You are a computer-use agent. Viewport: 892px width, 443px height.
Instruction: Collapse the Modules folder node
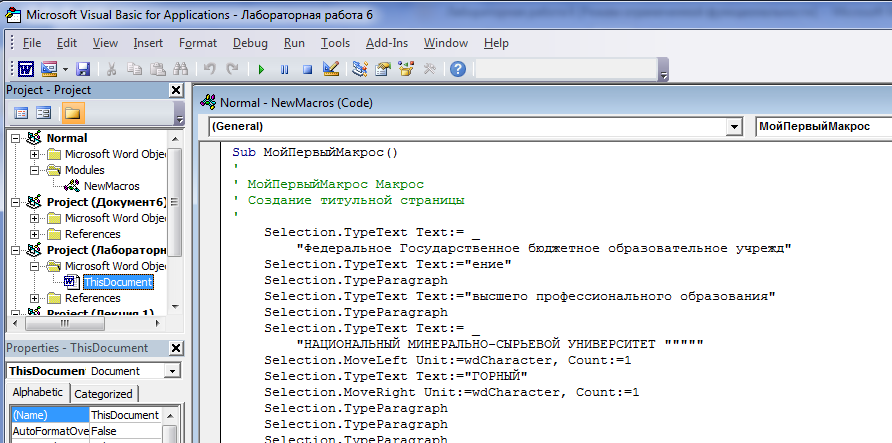(x=34, y=170)
